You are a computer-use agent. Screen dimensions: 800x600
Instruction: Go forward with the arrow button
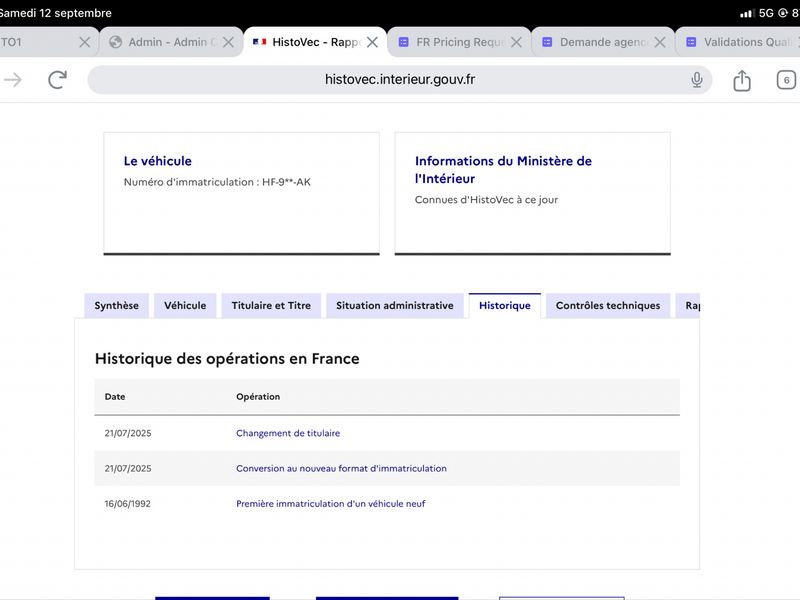click(x=13, y=80)
